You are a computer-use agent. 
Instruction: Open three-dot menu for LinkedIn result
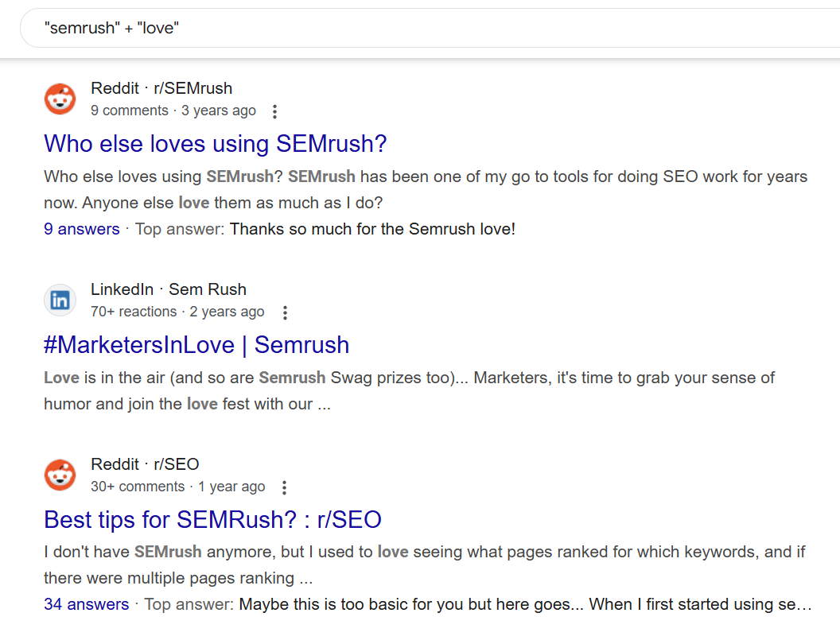coord(285,312)
